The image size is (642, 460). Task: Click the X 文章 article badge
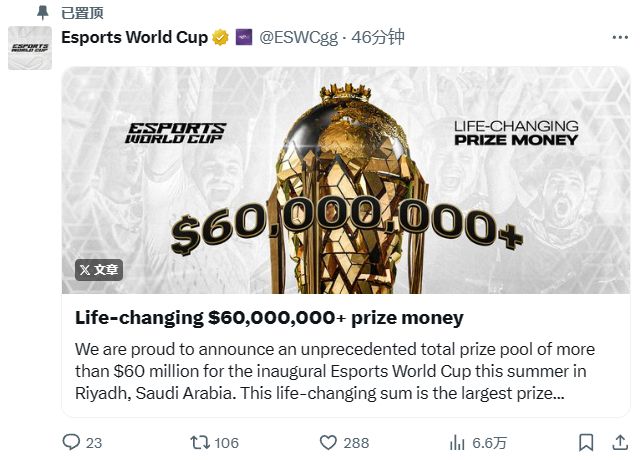(x=98, y=269)
